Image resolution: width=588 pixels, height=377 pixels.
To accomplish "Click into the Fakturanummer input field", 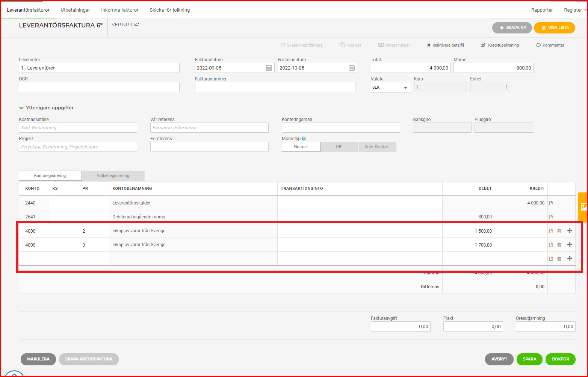I will coord(275,87).
